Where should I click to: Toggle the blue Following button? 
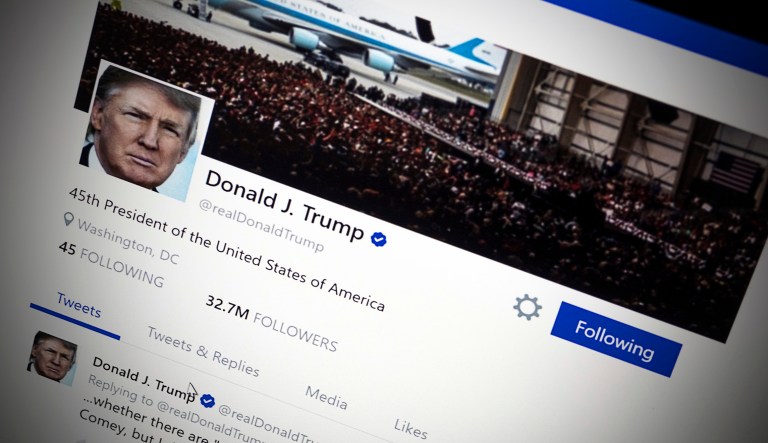[616, 339]
